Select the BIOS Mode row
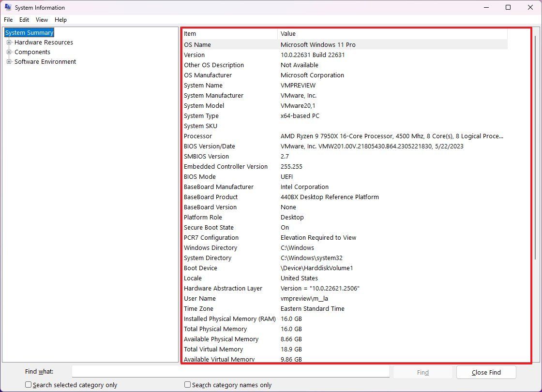This screenshot has height=392, width=542. coord(290,176)
